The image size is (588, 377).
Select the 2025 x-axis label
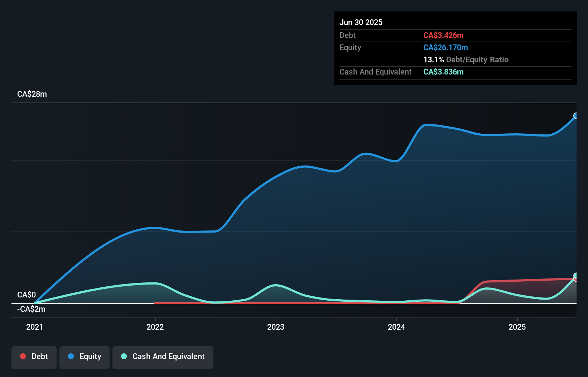(517, 327)
